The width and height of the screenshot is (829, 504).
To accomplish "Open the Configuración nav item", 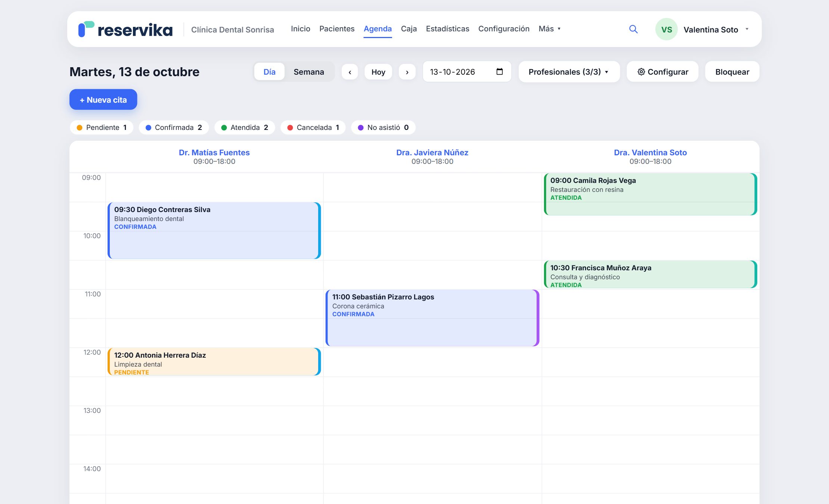I will (504, 29).
